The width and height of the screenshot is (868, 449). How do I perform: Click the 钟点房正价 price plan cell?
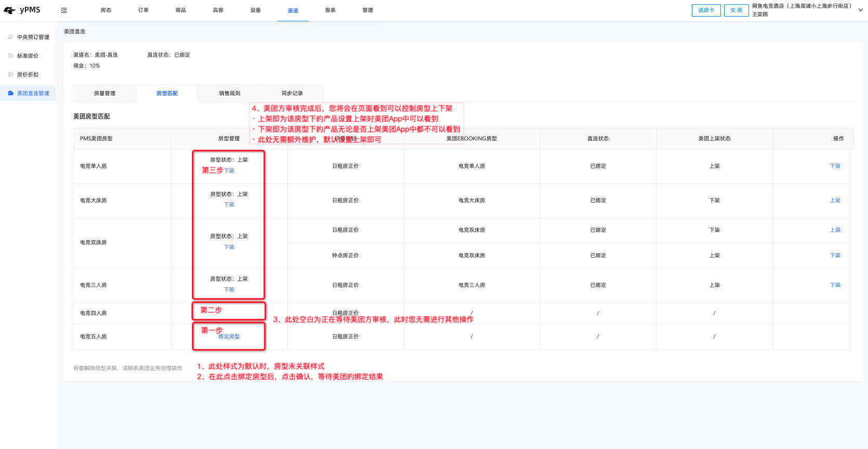(345, 256)
